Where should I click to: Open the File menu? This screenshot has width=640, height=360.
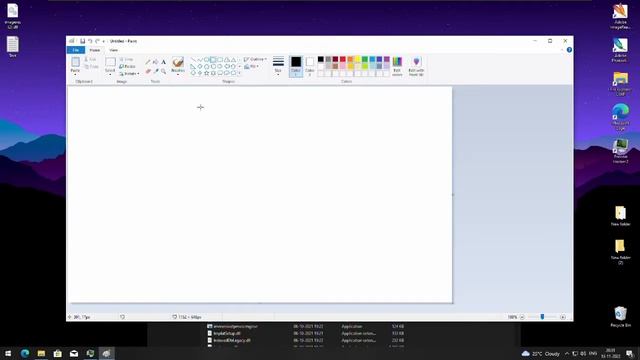pyautogui.click(x=76, y=50)
